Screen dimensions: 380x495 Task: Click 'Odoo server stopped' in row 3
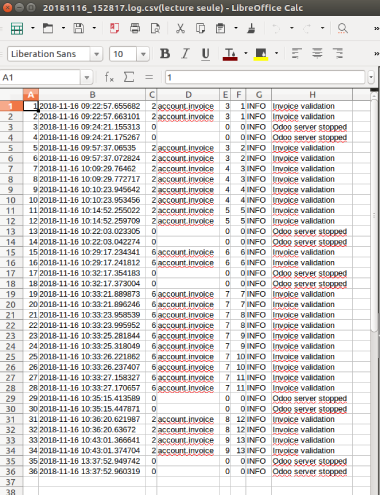[x=310, y=127]
